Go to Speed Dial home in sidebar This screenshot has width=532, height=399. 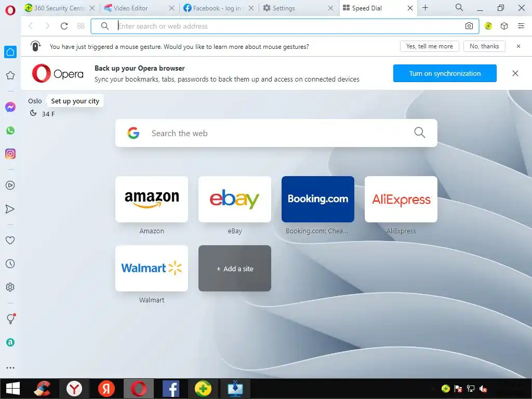tap(10, 52)
